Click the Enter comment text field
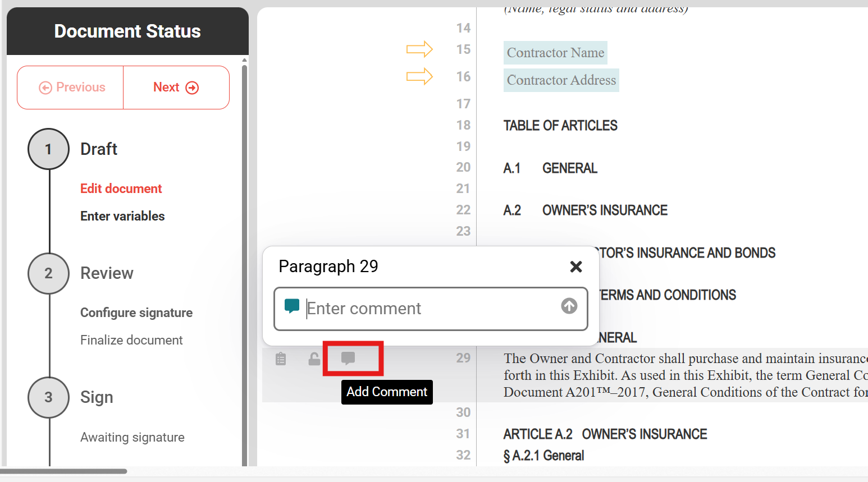The image size is (868, 482). (430, 309)
